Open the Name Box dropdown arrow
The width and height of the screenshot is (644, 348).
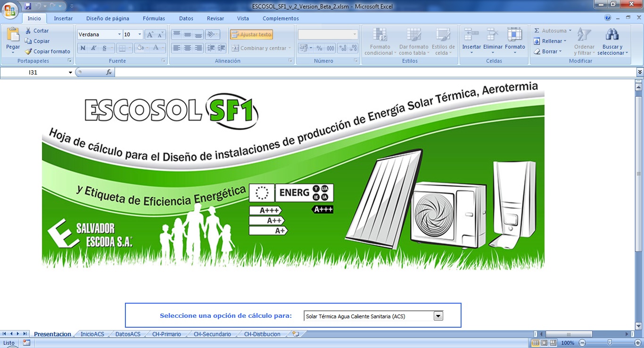pos(70,72)
